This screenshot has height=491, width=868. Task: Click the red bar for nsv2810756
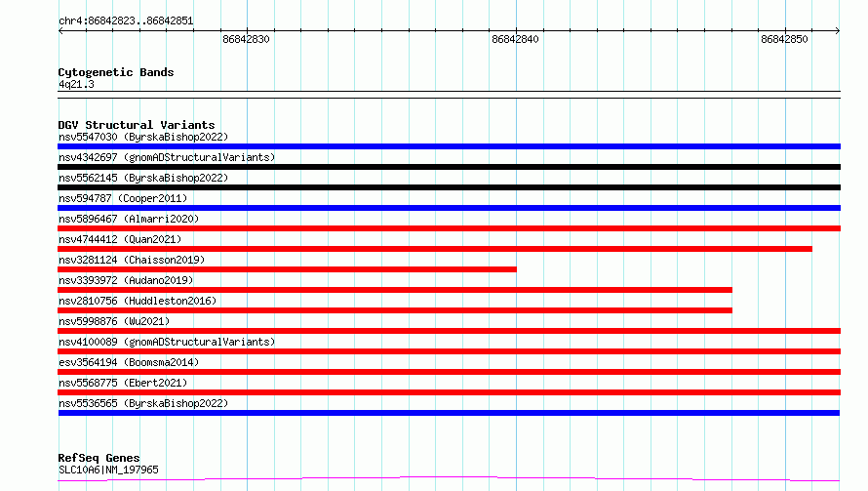point(395,310)
